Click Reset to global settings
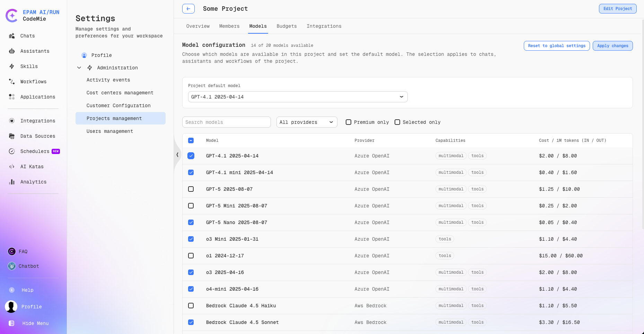Image resolution: width=644 pixels, height=334 pixels. click(x=557, y=46)
